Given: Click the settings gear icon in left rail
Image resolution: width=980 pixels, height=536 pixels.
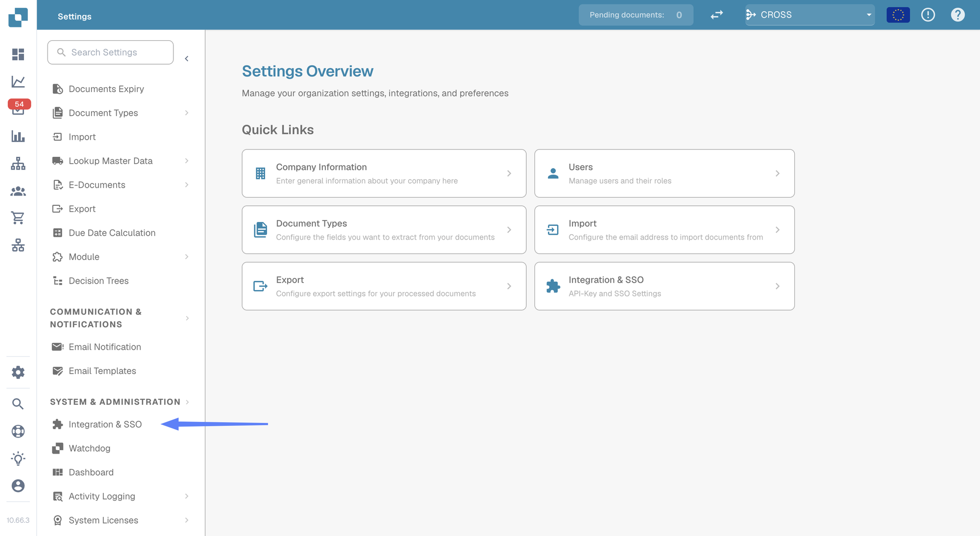Looking at the screenshot, I should click(x=18, y=372).
